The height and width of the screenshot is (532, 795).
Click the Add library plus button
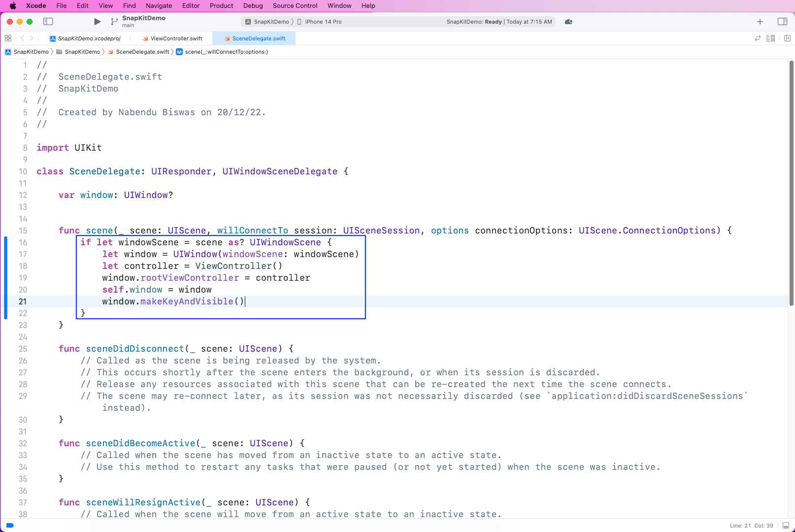pos(760,22)
